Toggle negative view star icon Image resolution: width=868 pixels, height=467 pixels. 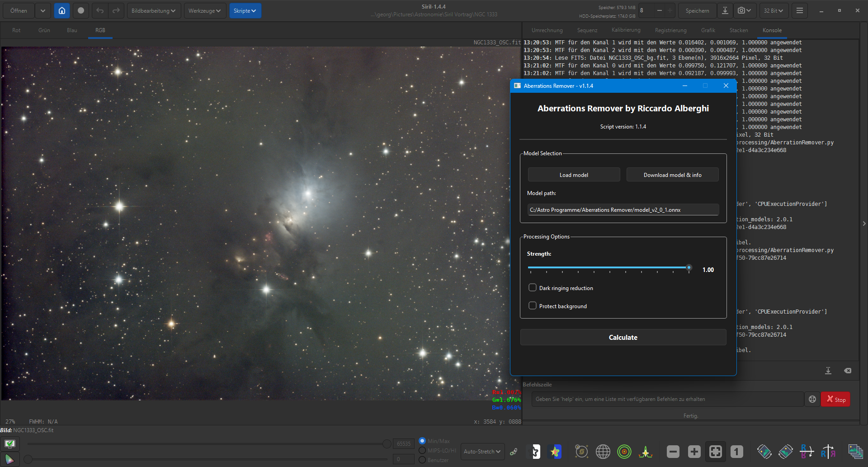(x=535, y=452)
